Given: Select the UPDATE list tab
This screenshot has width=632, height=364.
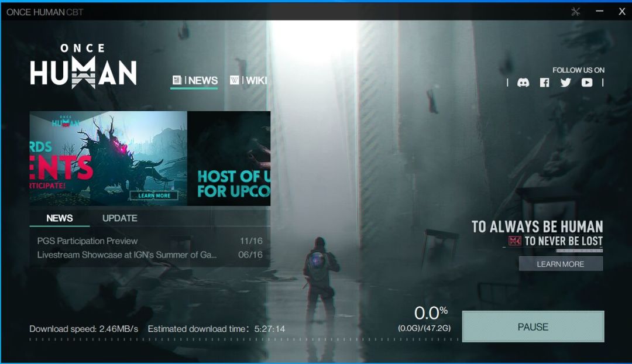Looking at the screenshot, I should [120, 218].
